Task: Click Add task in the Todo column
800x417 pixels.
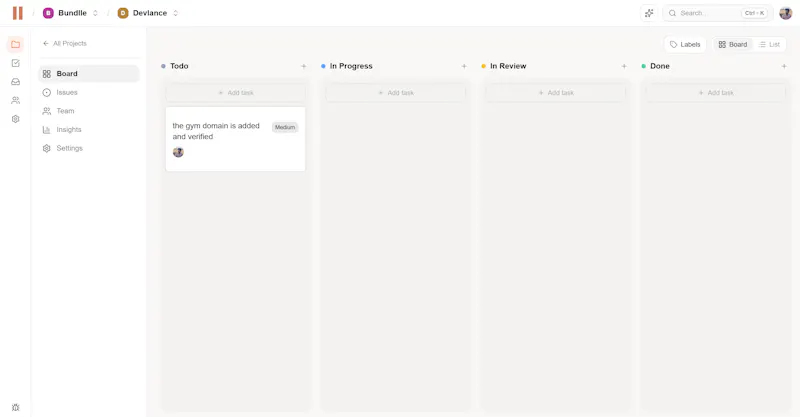Action: (x=236, y=93)
